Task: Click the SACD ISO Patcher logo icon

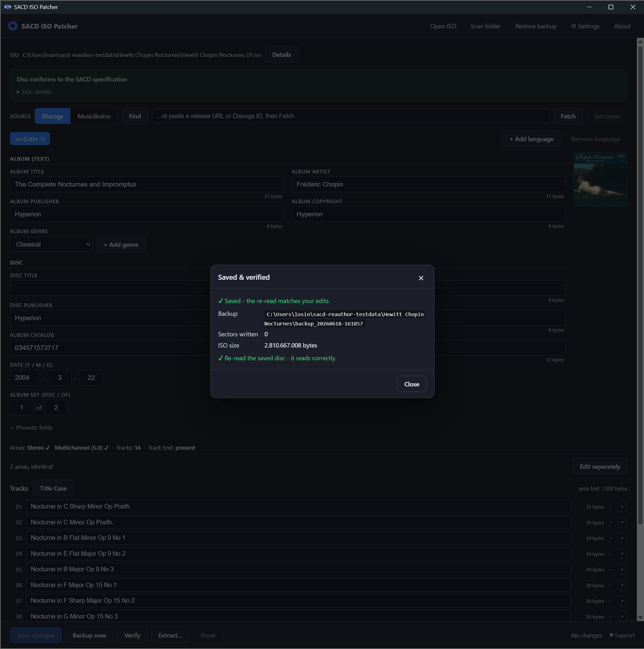Action: (x=13, y=26)
